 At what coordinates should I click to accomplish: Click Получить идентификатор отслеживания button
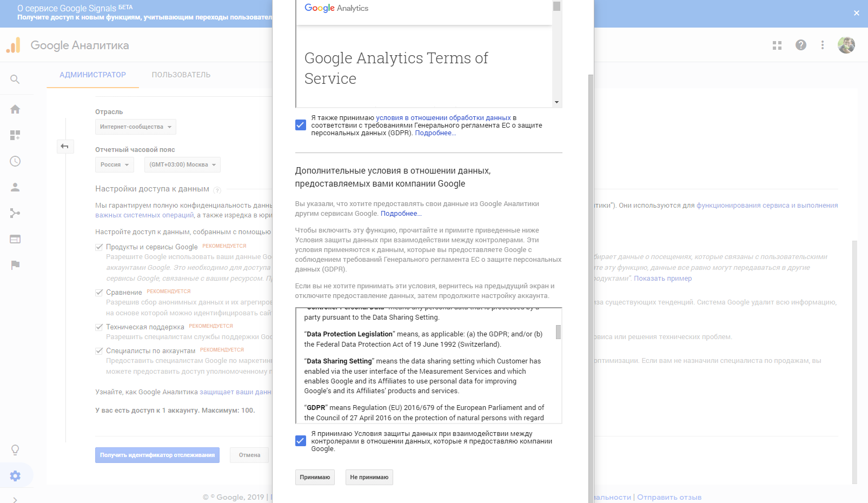(157, 455)
